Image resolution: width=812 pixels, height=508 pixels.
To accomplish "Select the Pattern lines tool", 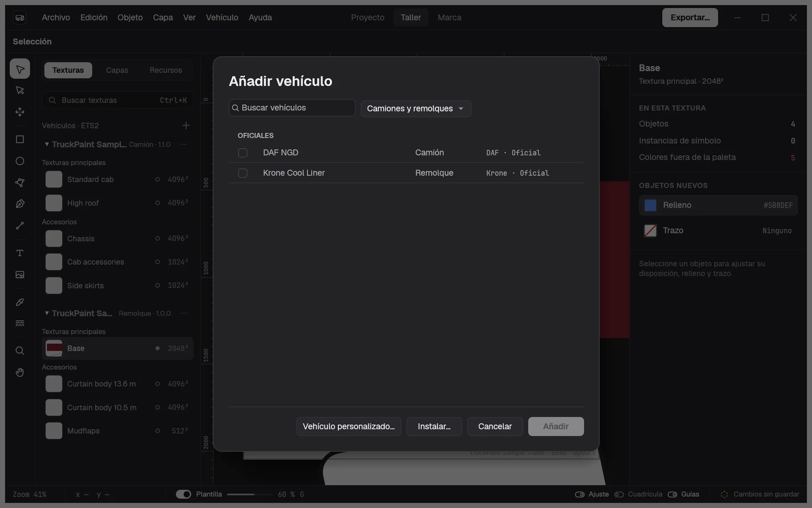I will pos(20,323).
